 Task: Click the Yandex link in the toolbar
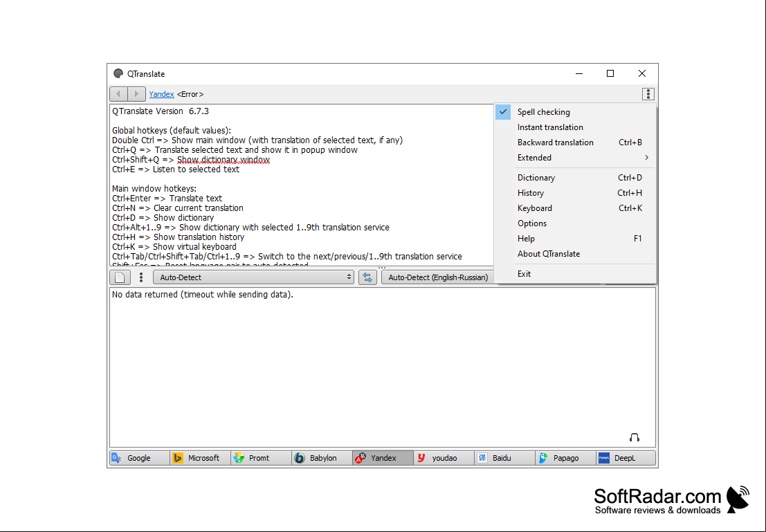click(161, 94)
